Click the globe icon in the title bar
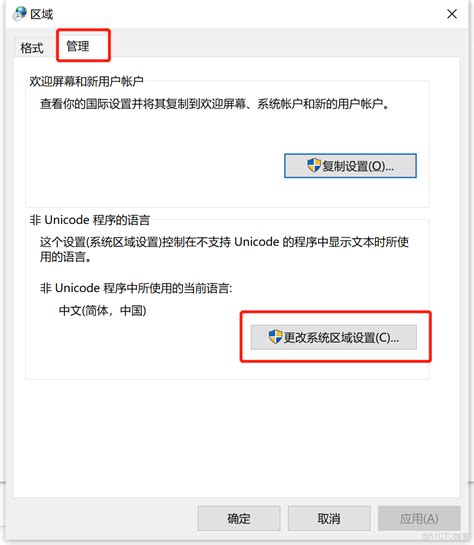The height and width of the screenshot is (545, 474). 19,14
